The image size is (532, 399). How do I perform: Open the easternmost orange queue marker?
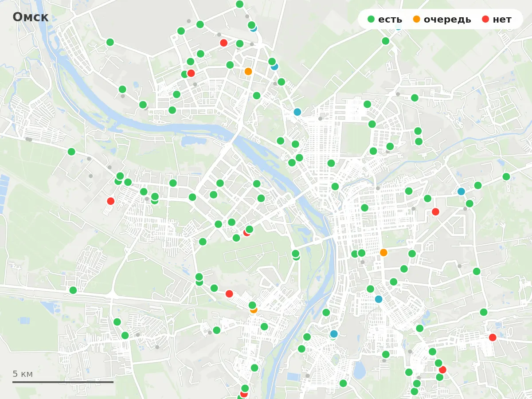point(383,252)
